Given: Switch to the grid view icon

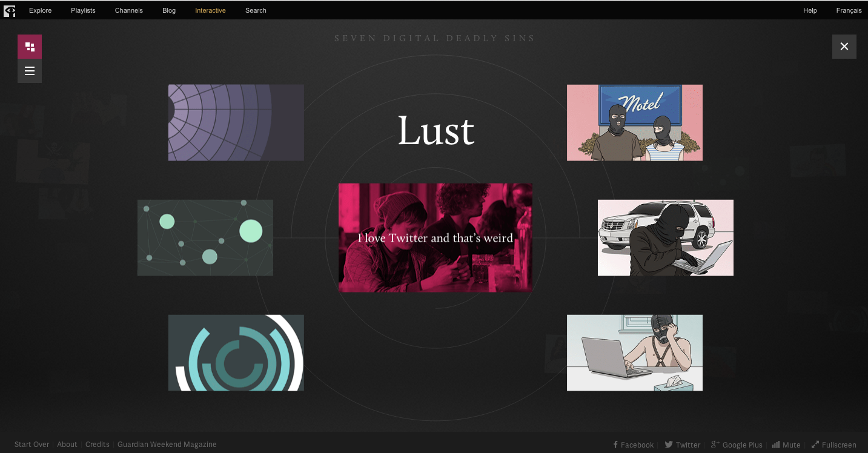Looking at the screenshot, I should (30, 47).
